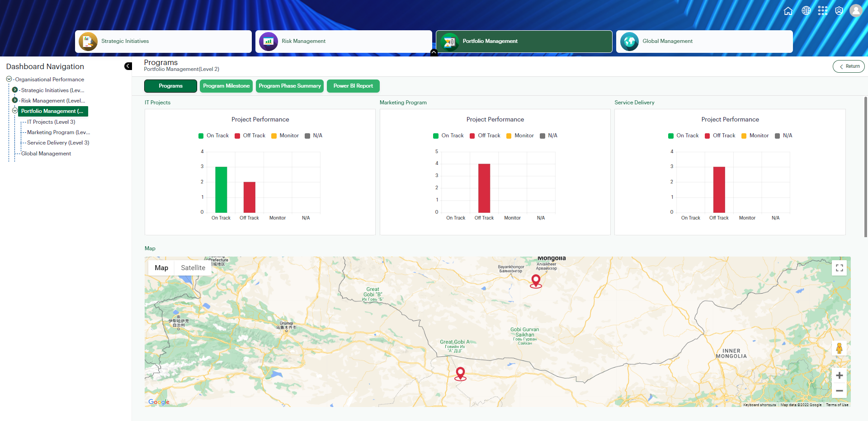
Task: Click the Risk Management round icon
Action: click(269, 42)
